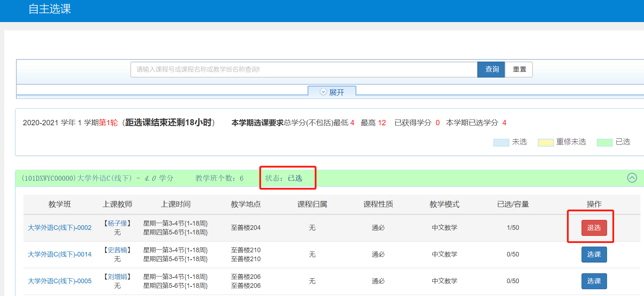Click the 已选/容量 column header

pos(513,204)
